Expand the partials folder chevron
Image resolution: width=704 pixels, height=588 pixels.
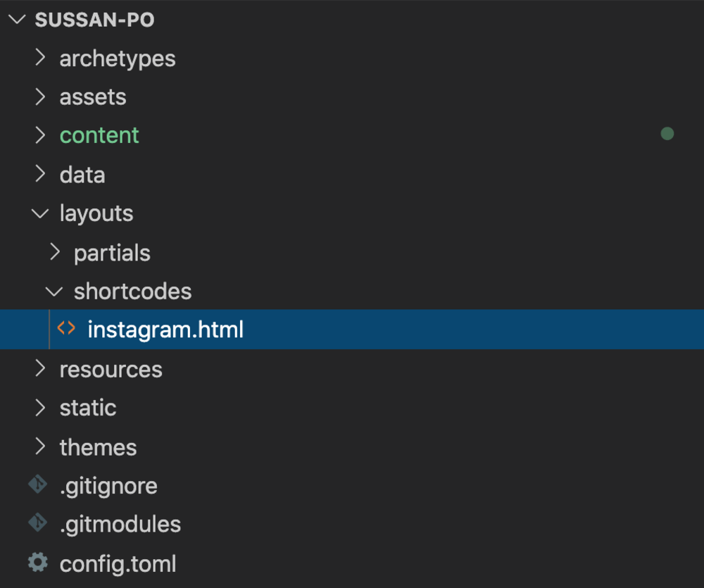[55, 252]
